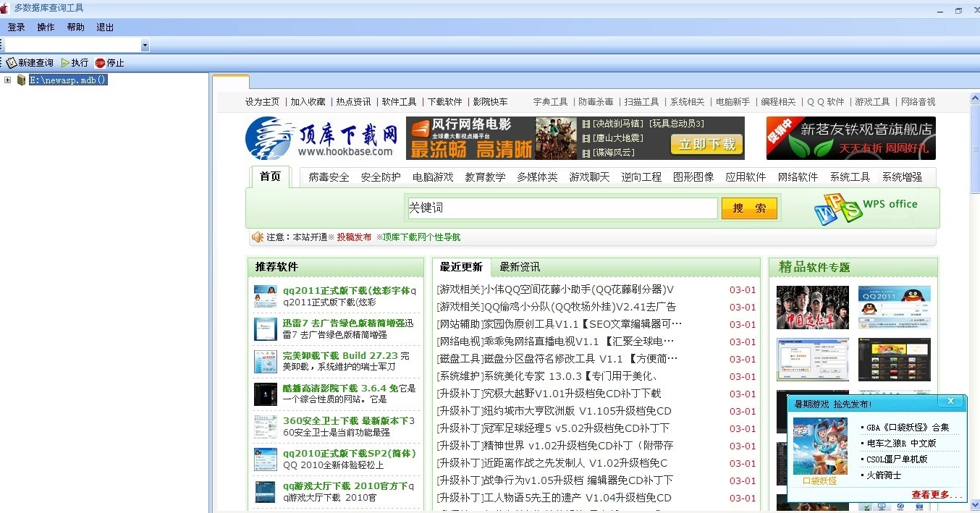Screen dimensions: 980x513
Task: Select the E:\newasp.mdb() database entry
Action: click(x=68, y=80)
